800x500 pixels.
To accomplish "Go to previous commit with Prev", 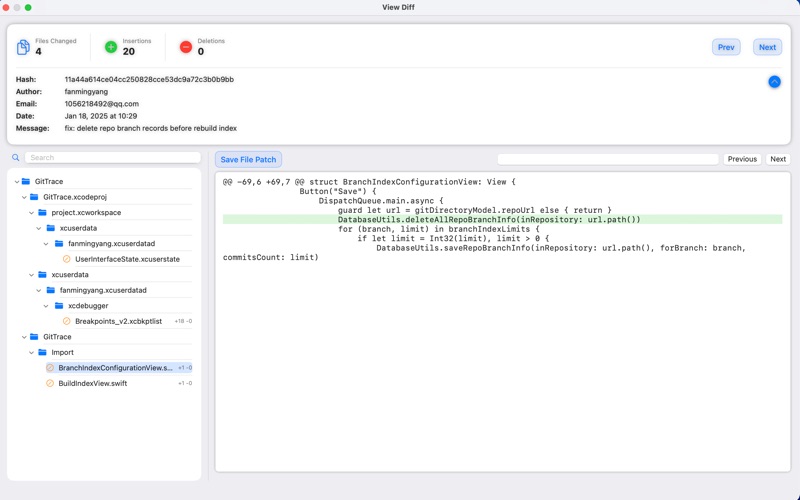I will pos(726,47).
